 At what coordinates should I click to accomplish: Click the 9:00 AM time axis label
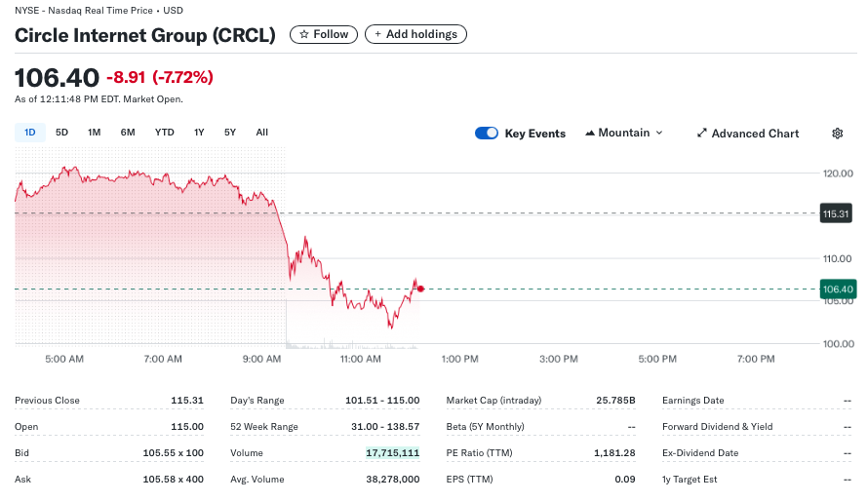(261, 359)
